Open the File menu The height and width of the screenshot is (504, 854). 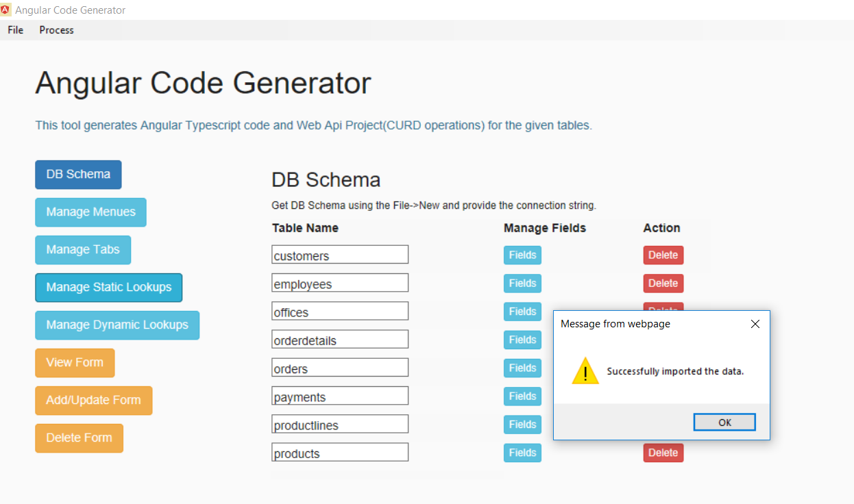14,29
